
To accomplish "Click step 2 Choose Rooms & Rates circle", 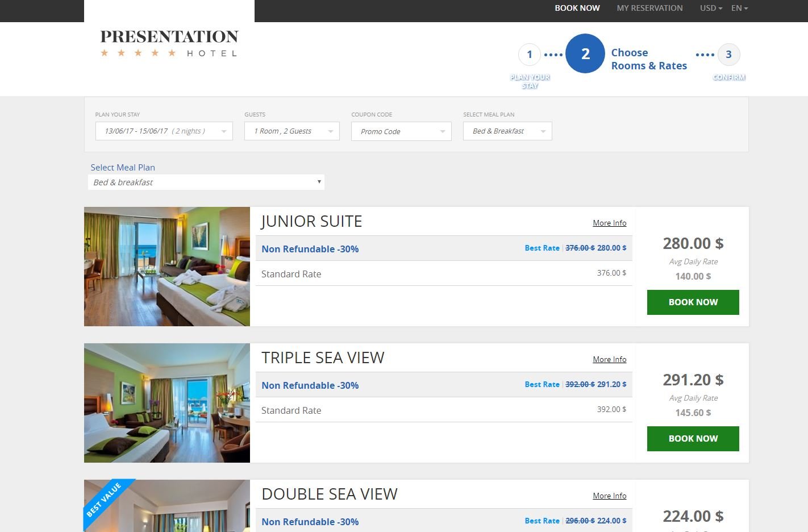I will [x=585, y=53].
